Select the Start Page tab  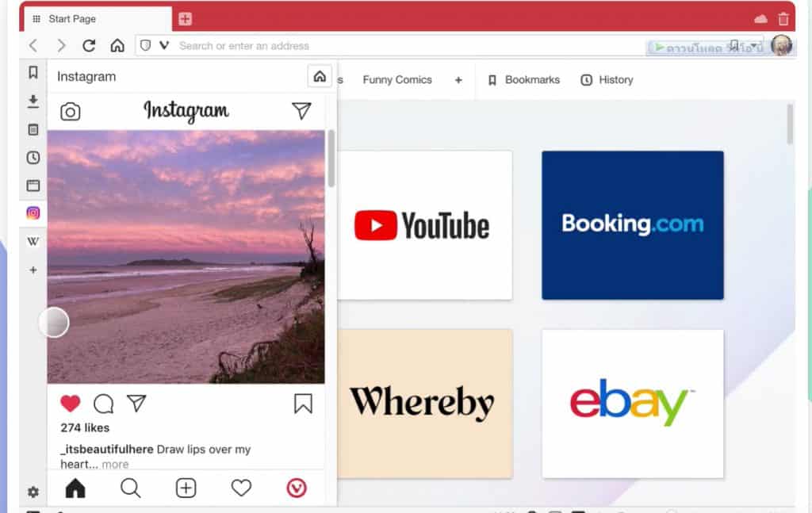pos(71,17)
